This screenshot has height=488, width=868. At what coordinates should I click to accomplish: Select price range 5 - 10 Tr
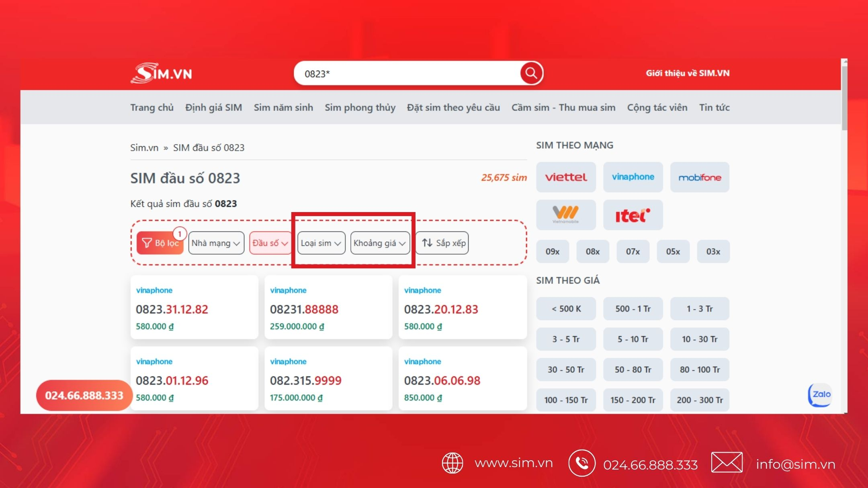click(x=633, y=339)
